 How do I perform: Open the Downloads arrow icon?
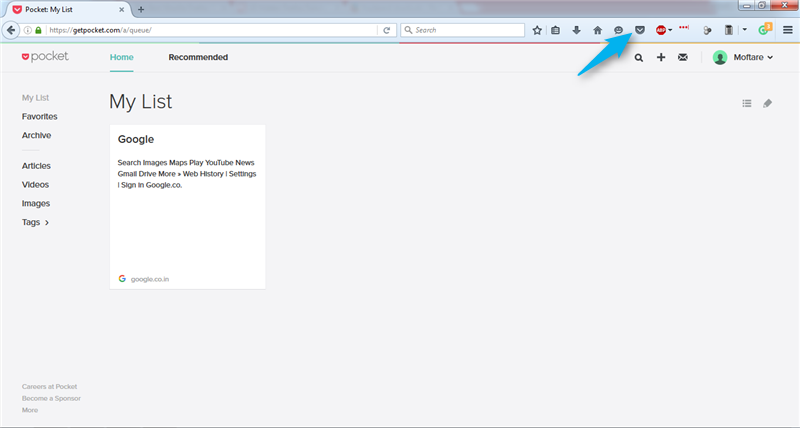click(577, 30)
